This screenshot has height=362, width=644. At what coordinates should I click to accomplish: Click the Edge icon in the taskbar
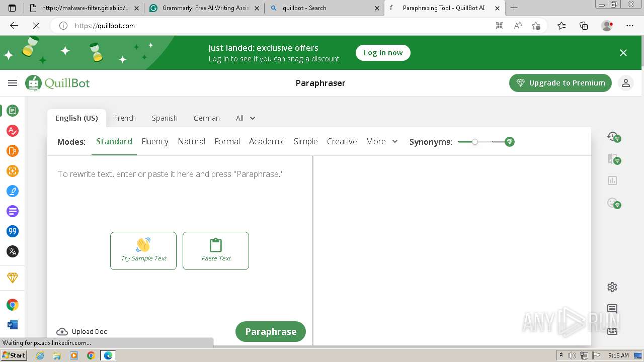click(108, 355)
